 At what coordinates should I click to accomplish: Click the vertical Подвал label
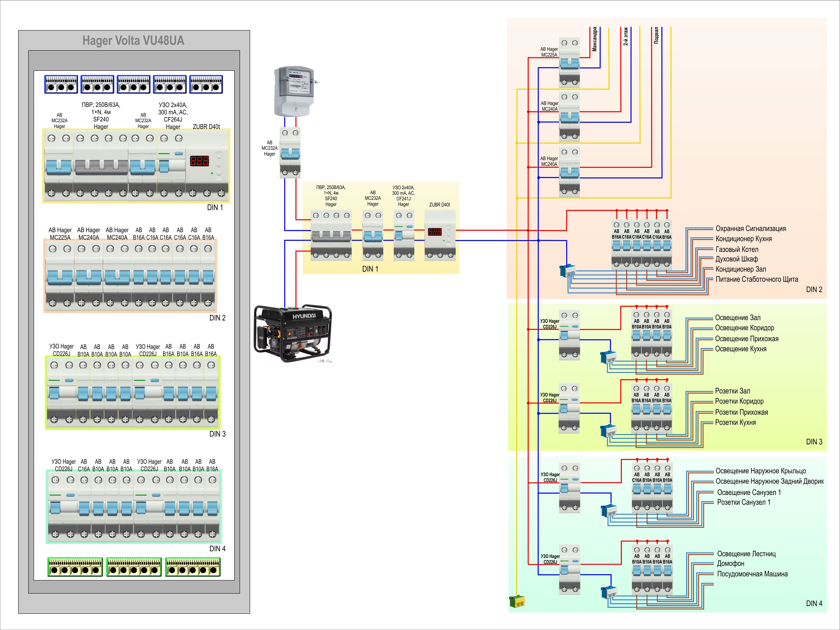click(656, 35)
